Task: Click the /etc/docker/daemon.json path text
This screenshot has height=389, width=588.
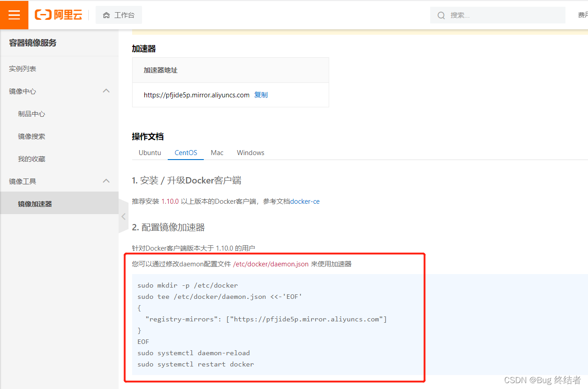Action: [x=271, y=264]
